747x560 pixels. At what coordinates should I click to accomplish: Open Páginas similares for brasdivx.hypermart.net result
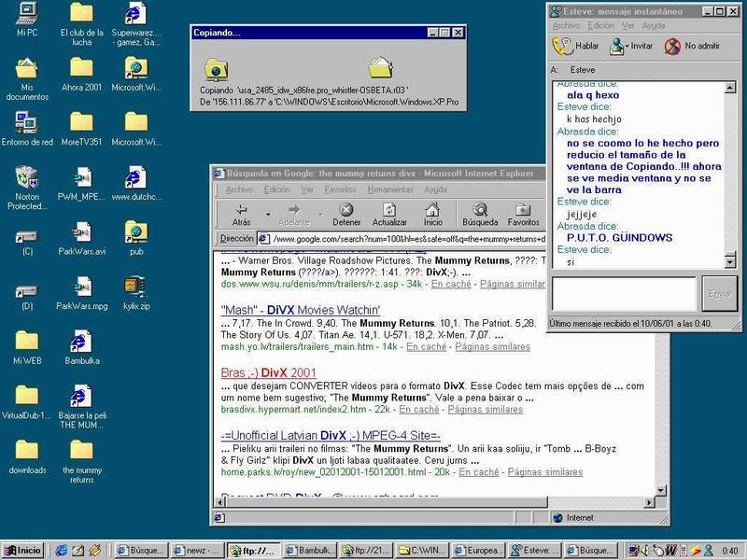pos(486,410)
